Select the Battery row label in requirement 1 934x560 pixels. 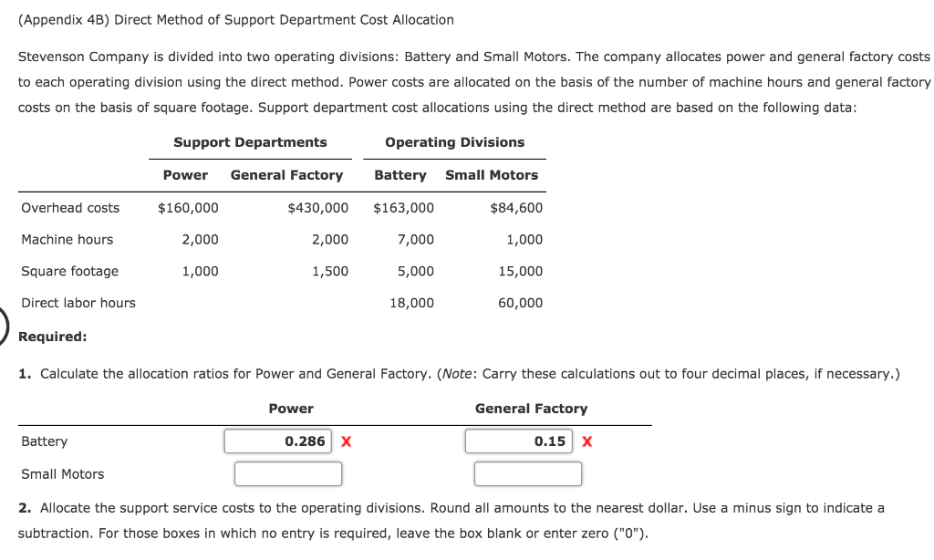coord(46,441)
